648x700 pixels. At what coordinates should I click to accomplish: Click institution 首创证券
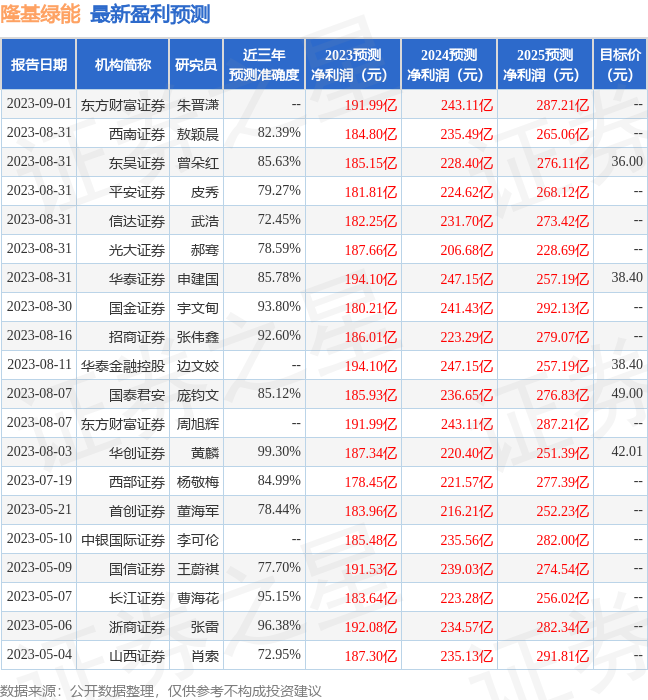click(x=137, y=511)
